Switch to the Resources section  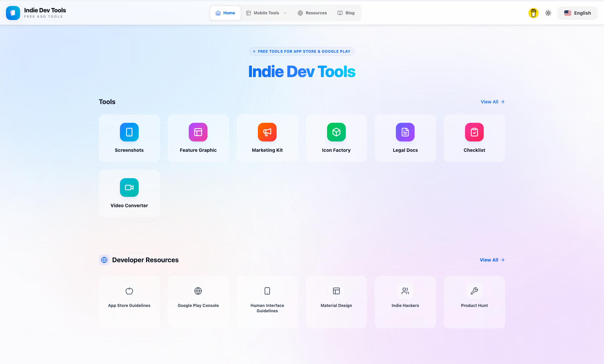pos(312,13)
